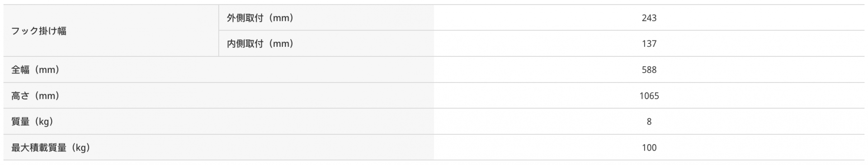Click the value 243 cell
The width and height of the screenshot is (868, 165).
coord(649,18)
